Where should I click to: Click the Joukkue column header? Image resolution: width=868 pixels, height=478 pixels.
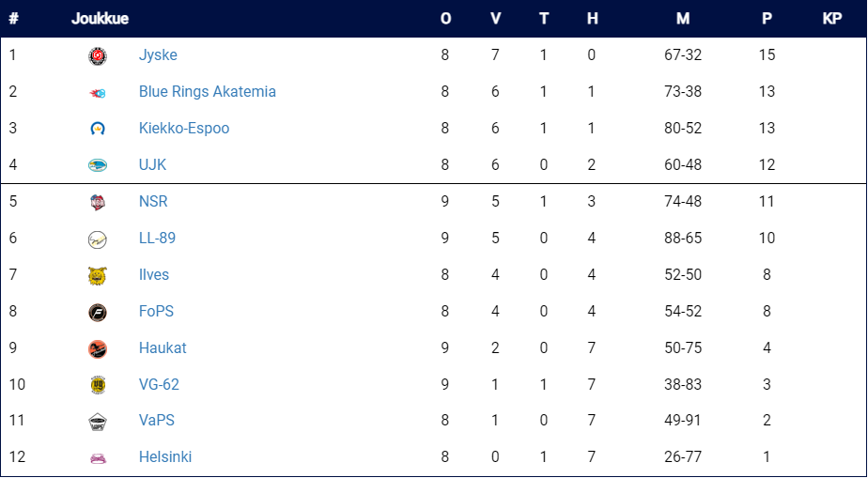coord(100,19)
